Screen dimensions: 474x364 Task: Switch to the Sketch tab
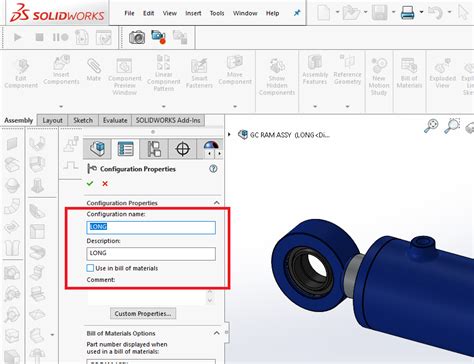tap(83, 120)
